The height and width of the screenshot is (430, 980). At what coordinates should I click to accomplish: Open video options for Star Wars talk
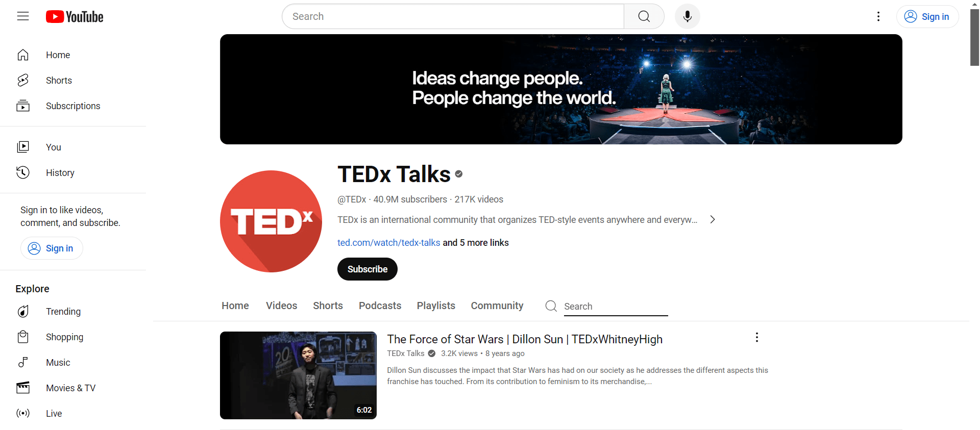(756, 338)
